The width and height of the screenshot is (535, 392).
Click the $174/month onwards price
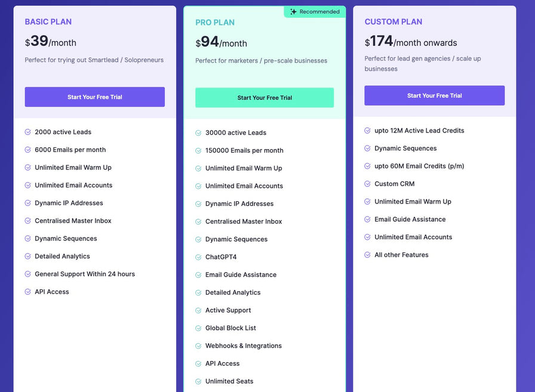(411, 42)
